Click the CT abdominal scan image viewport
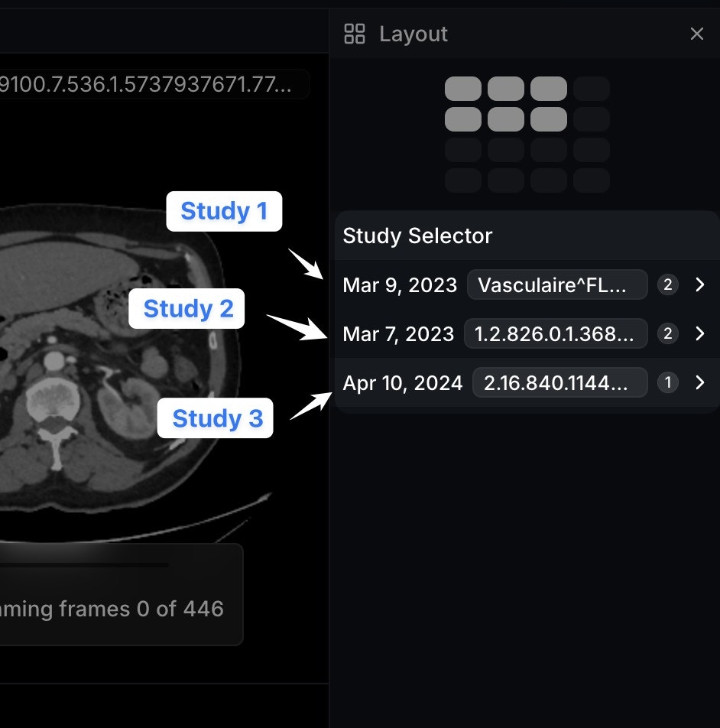 tap(164, 367)
